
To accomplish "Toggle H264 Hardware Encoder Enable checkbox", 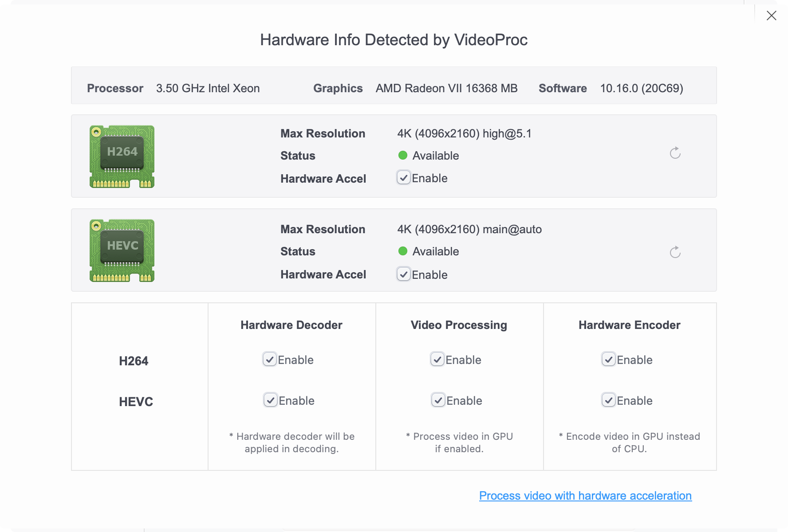I will 609,360.
